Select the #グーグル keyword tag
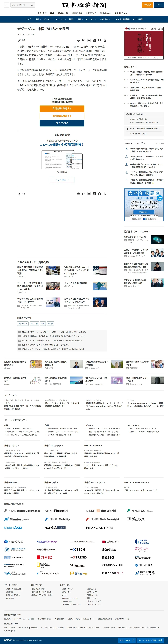Image resolution: width=168 pixels, height=644 pixels. pos(23,323)
